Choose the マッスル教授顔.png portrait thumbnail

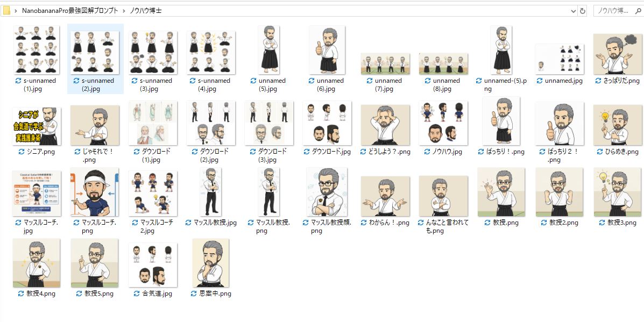[327, 192]
